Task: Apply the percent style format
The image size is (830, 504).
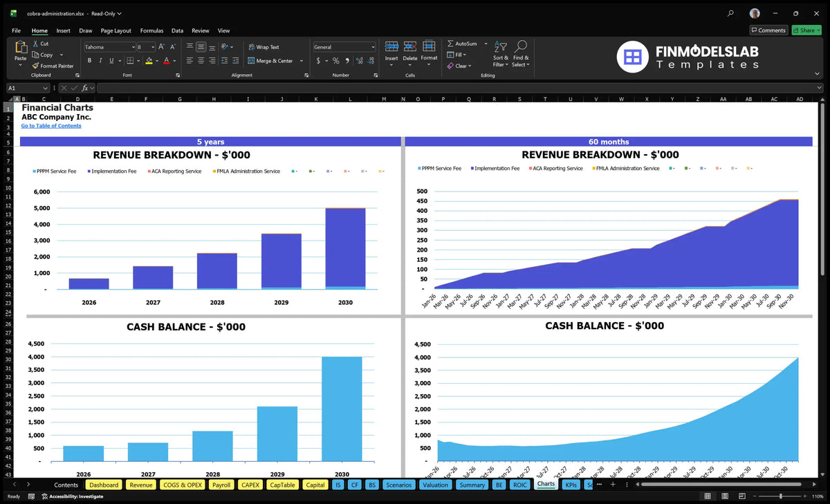Action: (x=336, y=61)
